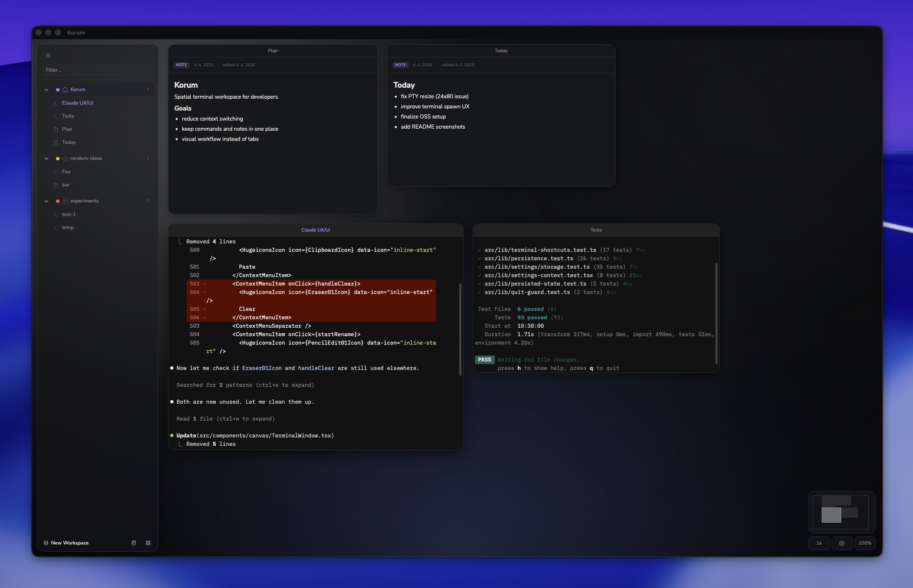Click the Goals heading in Plan note
The image size is (913, 588).
point(183,108)
